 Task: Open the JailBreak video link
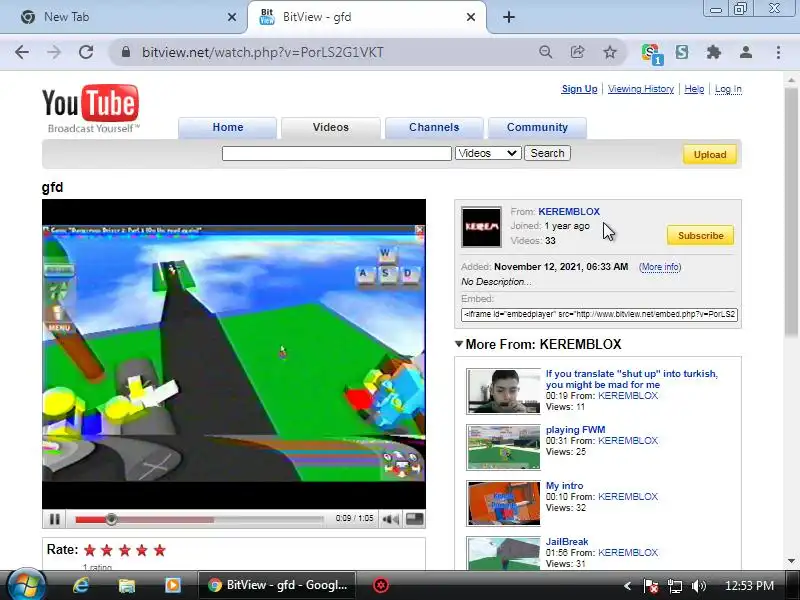click(567, 542)
